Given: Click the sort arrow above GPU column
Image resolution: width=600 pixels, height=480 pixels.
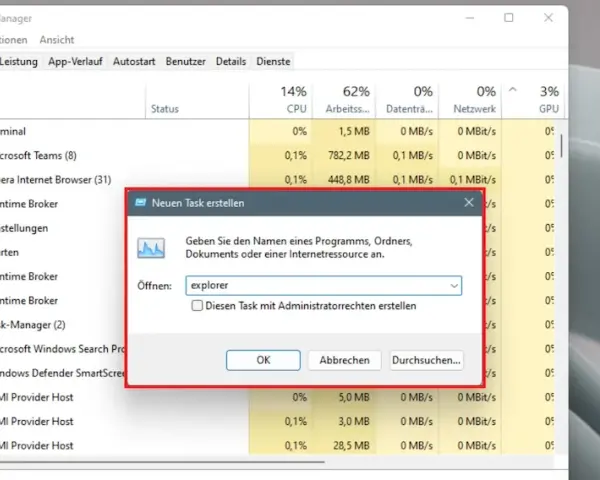Looking at the screenshot, I should tap(513, 90).
